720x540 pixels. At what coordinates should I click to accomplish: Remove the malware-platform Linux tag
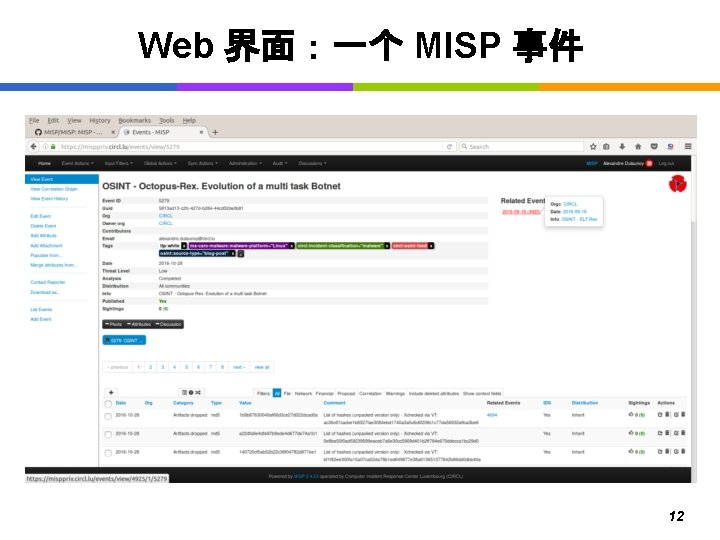point(292,246)
